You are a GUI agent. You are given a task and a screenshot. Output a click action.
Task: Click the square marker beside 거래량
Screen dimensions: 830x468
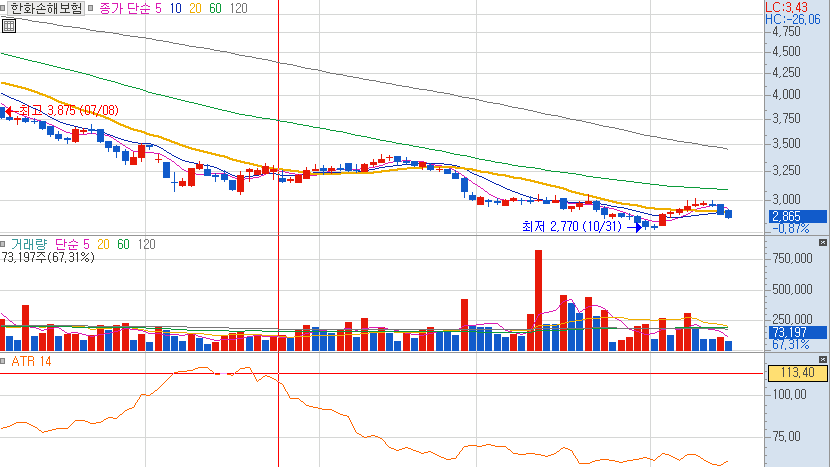pyautogui.click(x=3, y=244)
